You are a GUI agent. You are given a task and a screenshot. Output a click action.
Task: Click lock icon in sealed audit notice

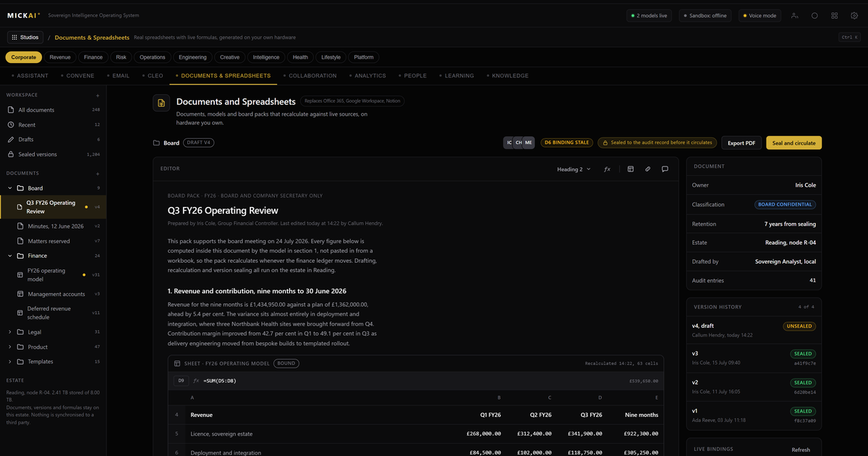coord(605,143)
